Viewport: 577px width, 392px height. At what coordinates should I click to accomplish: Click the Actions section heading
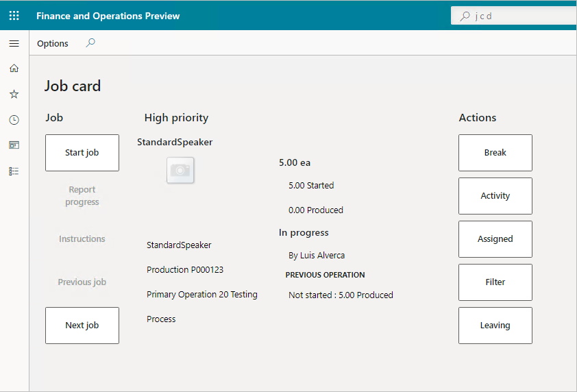477,118
